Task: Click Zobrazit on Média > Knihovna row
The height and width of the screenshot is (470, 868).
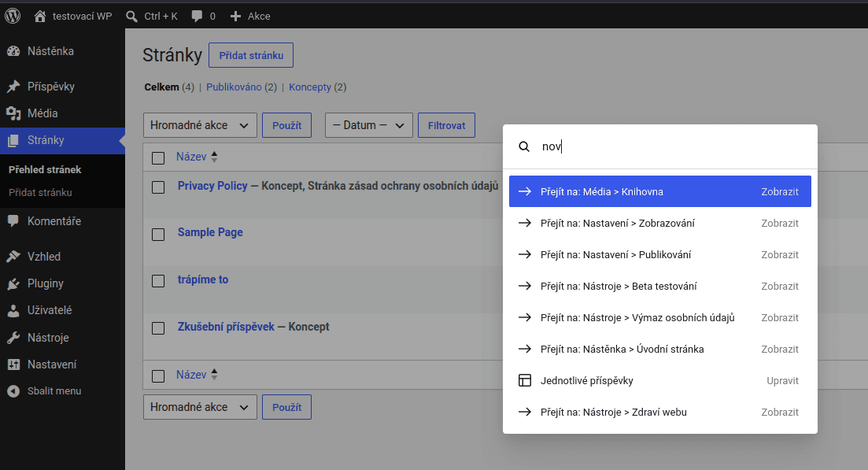Action: coord(779,191)
